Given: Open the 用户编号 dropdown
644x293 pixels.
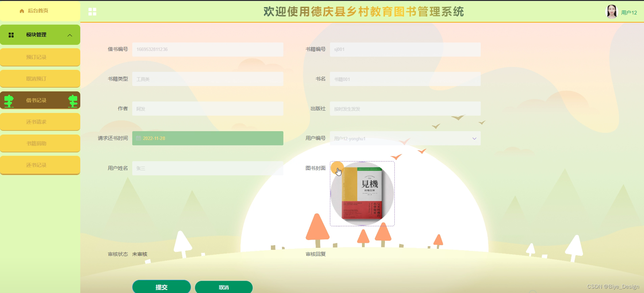Looking at the screenshot, I should [x=405, y=138].
